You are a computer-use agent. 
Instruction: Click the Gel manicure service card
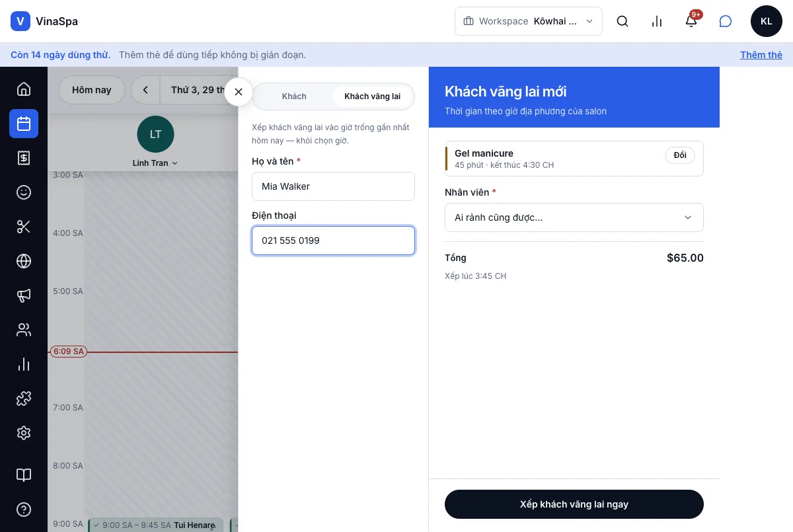tap(574, 159)
